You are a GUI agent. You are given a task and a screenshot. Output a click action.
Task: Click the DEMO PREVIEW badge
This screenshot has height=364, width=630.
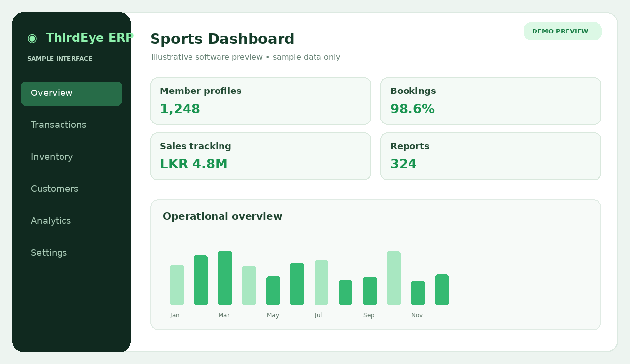(563, 31)
